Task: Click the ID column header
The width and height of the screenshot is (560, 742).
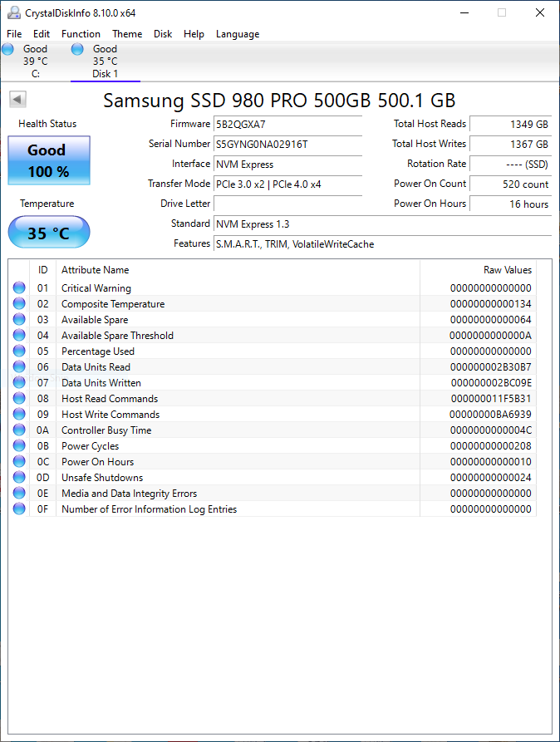Action: coord(42,270)
